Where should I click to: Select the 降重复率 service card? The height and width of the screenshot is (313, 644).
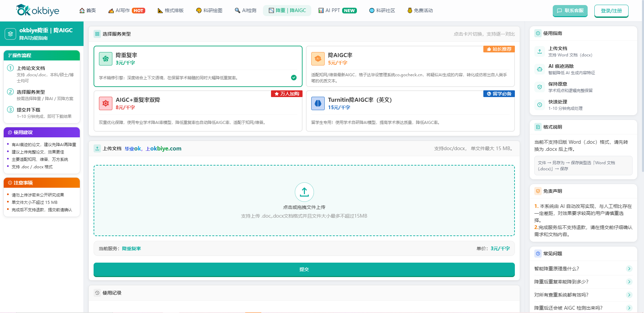click(x=198, y=66)
